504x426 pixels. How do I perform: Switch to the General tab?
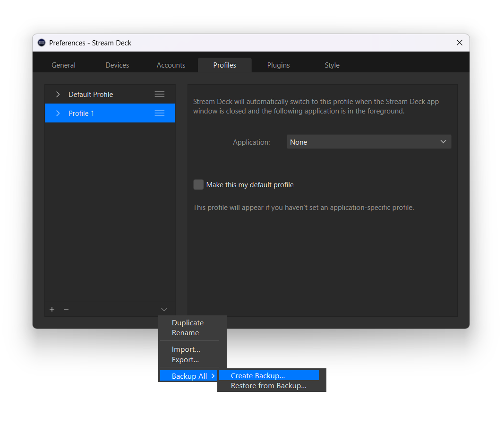click(63, 65)
